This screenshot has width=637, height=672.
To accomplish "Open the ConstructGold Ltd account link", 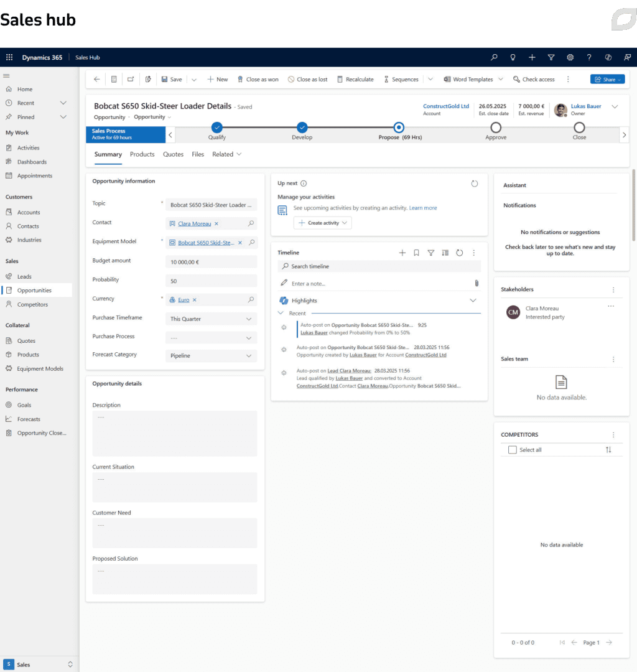I will click(446, 106).
